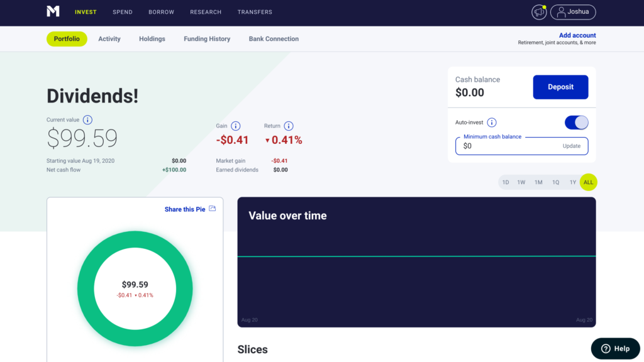Click the Add account link

coord(577,35)
